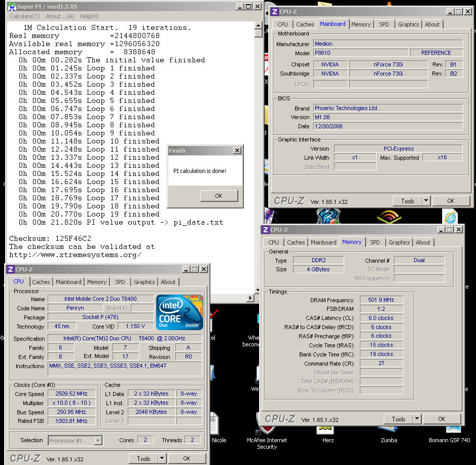Click the Medion manufacturer field

point(388,44)
